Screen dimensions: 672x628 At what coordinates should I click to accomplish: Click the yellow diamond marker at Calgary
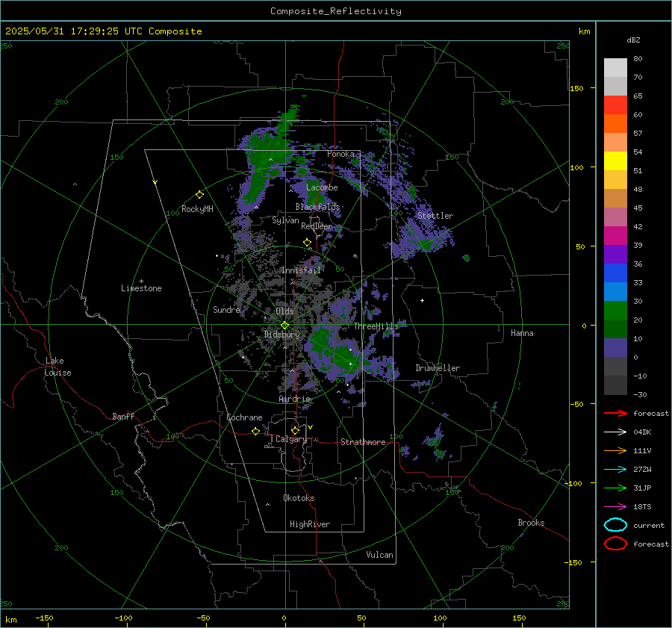pyautogui.click(x=295, y=430)
